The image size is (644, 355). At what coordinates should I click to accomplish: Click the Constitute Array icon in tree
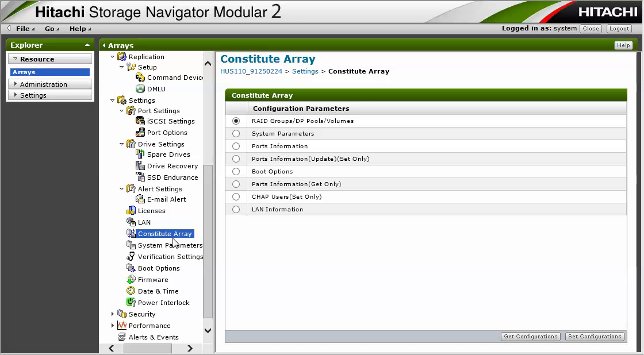pyautogui.click(x=131, y=234)
